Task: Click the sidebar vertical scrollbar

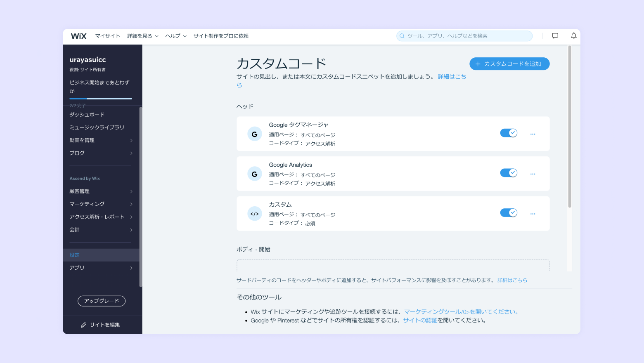Action: (141, 197)
